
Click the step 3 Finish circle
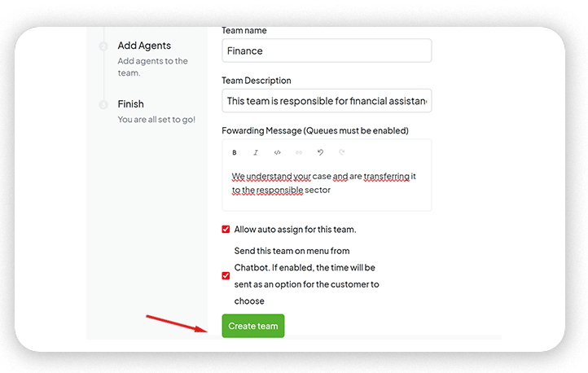click(103, 104)
